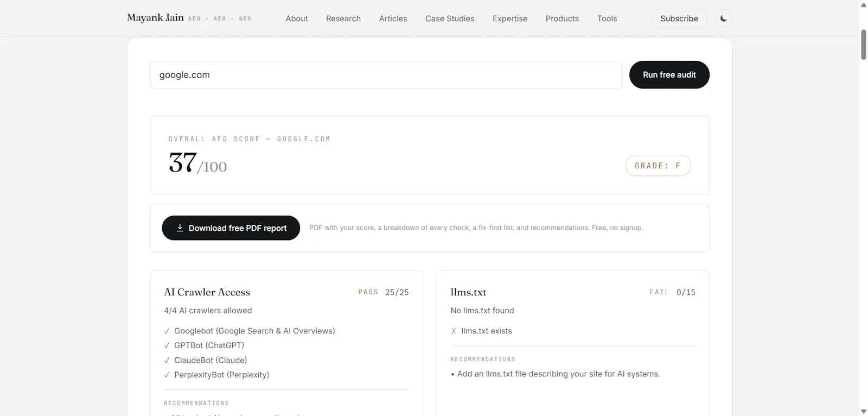Select the 37/100 score value
This screenshot has height=416, width=868.
point(198,163)
